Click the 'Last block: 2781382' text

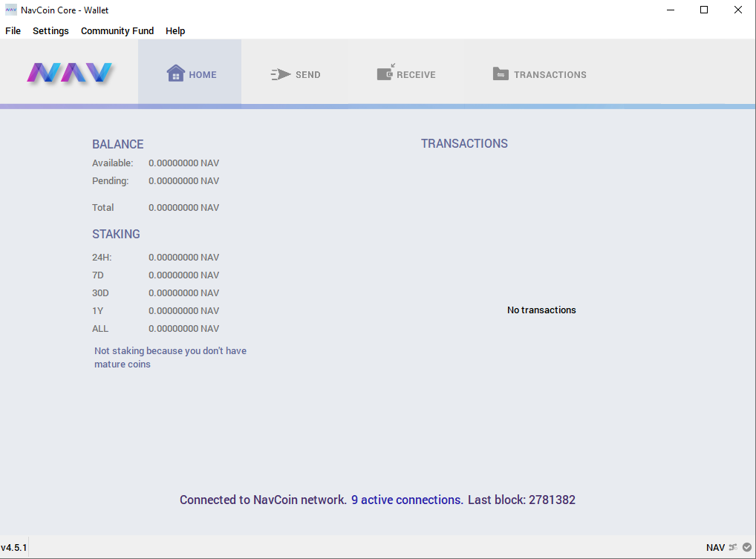(x=521, y=500)
